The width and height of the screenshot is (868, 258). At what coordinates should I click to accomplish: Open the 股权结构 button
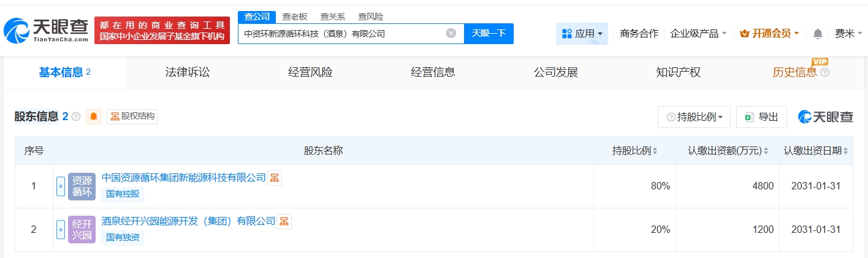(132, 116)
